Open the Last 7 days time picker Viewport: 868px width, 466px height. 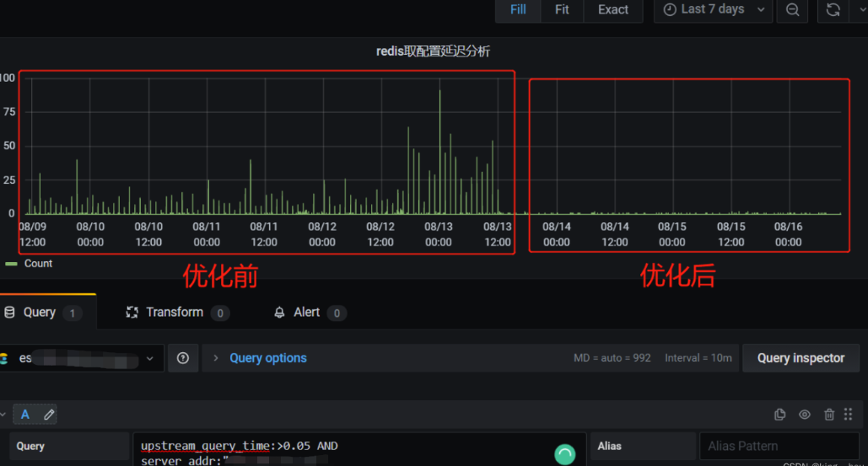tap(713, 9)
